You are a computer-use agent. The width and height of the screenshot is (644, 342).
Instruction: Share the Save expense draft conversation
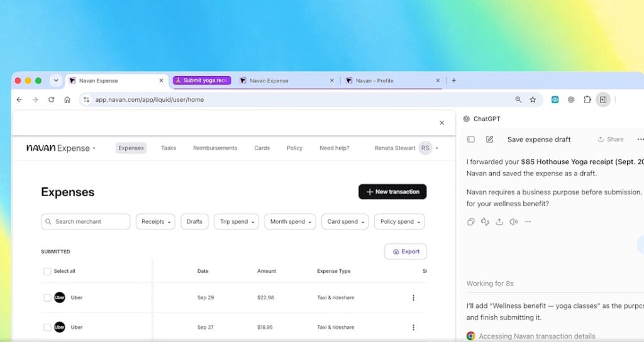click(610, 139)
